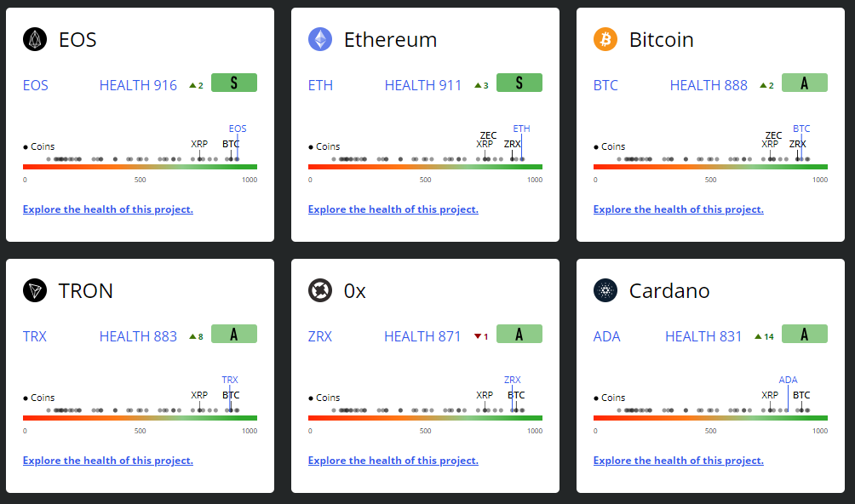Click the TRON project logo icon
Screen dimensions: 855x504
click(33, 290)
